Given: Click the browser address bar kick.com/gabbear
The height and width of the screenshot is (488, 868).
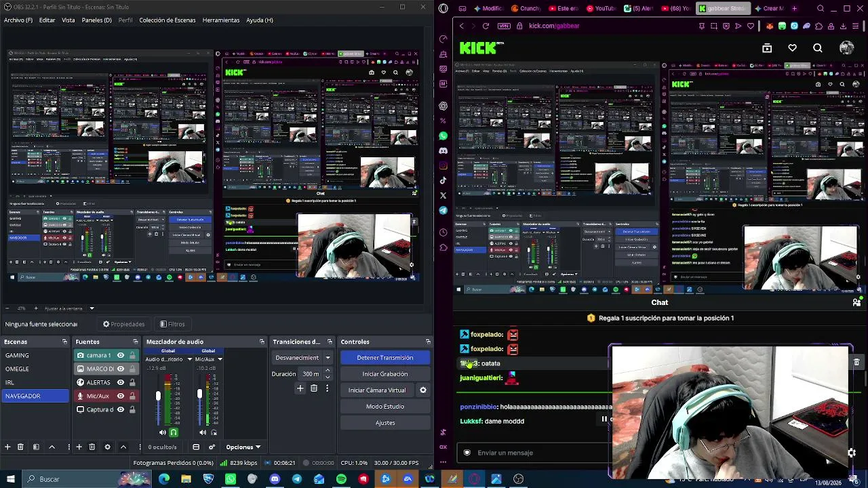Looking at the screenshot, I should (x=554, y=26).
